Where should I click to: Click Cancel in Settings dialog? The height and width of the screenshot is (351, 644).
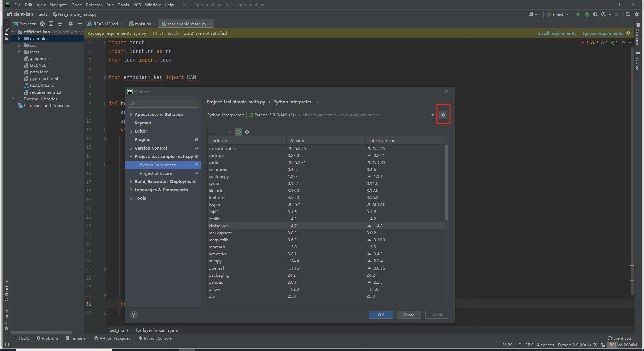(x=409, y=315)
